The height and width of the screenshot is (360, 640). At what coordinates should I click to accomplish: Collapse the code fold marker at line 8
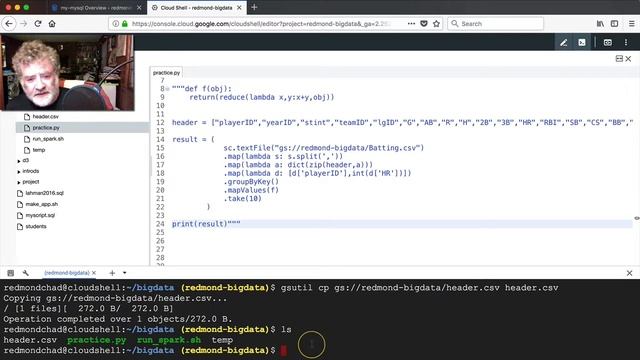tap(167, 89)
